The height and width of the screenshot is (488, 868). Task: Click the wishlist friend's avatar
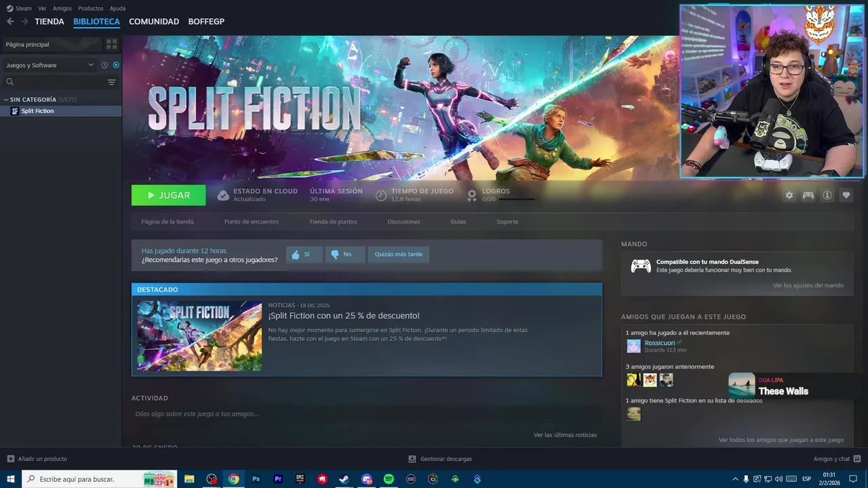(x=633, y=414)
